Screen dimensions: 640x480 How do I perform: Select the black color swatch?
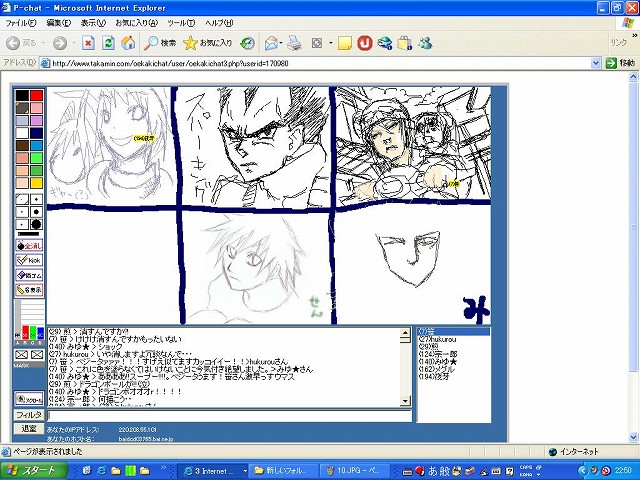tap(22, 96)
